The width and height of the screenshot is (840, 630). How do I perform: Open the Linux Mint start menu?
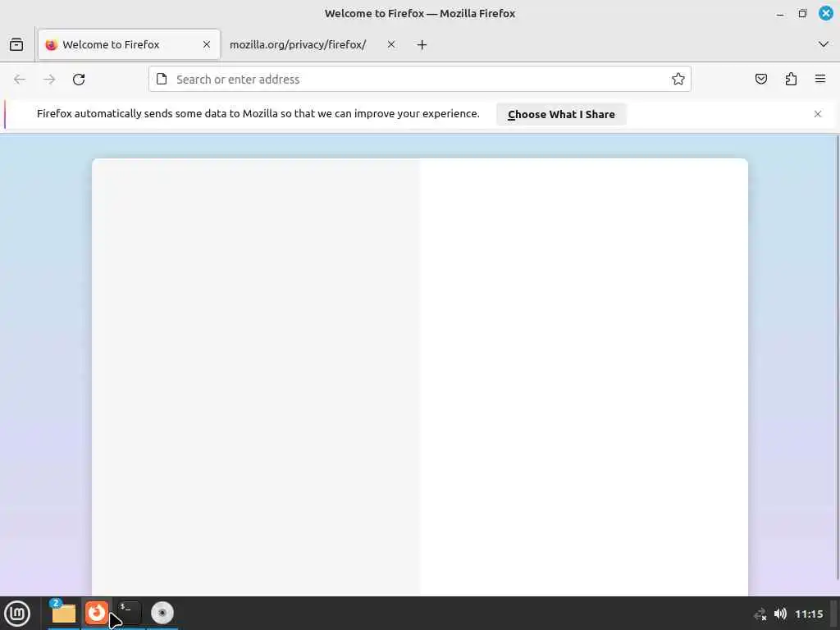[x=17, y=614]
